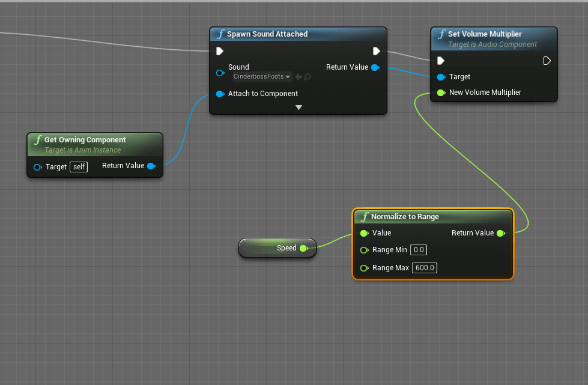Screen dimensions: 588x385
Task: Select the Set Volume Multiplier node title
Action: pyautogui.click(x=484, y=34)
